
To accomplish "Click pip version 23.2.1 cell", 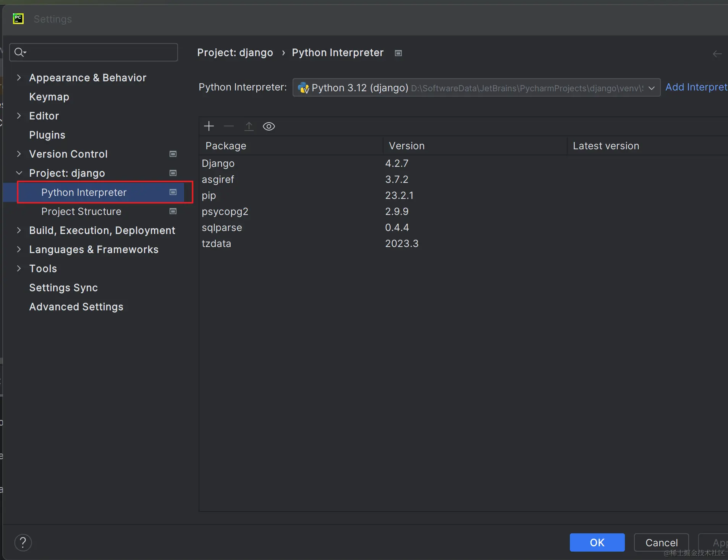I will (x=399, y=195).
